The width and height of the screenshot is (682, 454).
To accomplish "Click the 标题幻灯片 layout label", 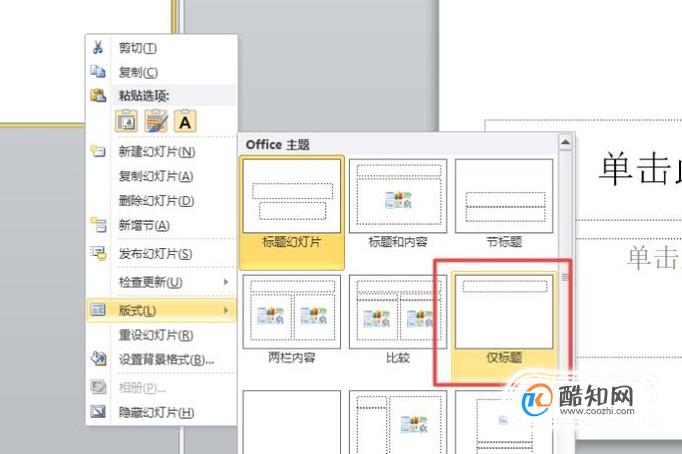I will pyautogui.click(x=292, y=242).
